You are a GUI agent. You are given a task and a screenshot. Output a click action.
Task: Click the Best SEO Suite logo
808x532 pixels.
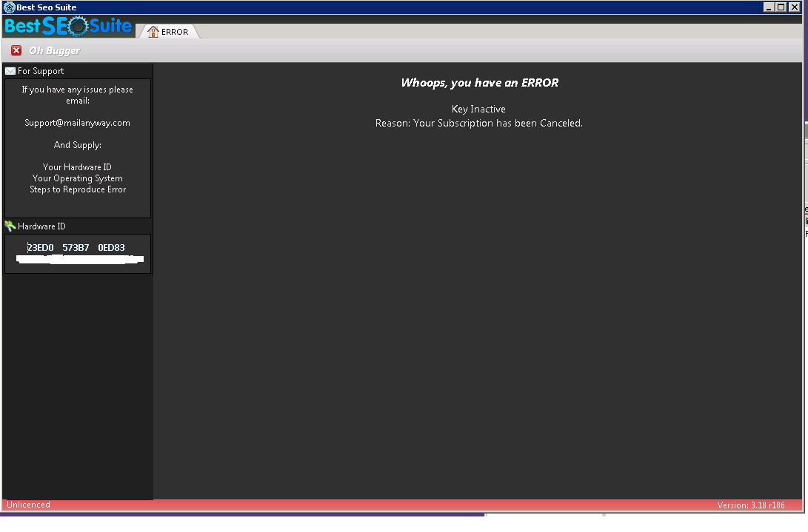(x=68, y=26)
